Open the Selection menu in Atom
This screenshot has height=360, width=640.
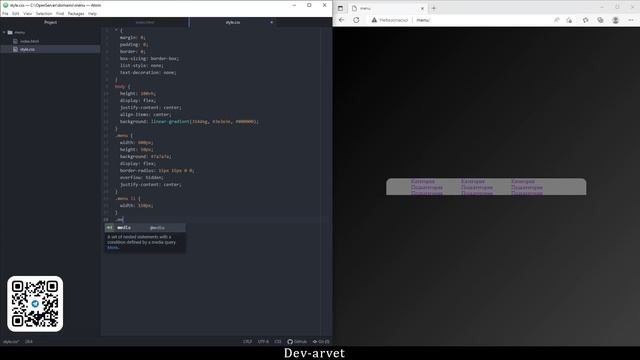coord(44,13)
